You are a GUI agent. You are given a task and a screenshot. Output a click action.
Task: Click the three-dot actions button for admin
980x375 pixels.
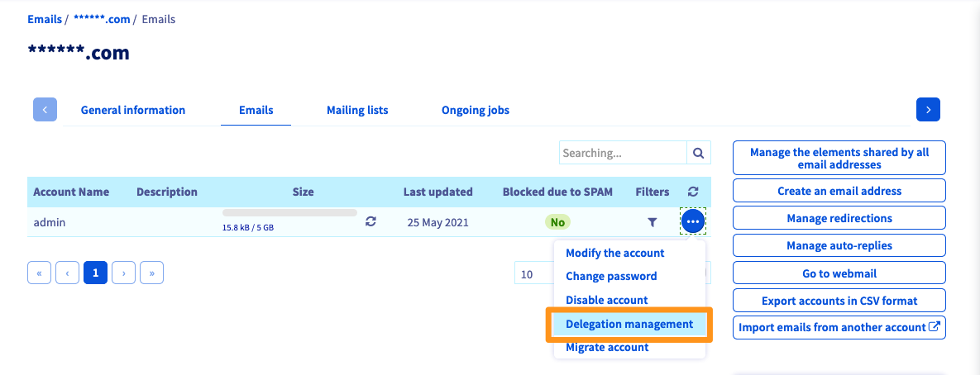pos(693,221)
